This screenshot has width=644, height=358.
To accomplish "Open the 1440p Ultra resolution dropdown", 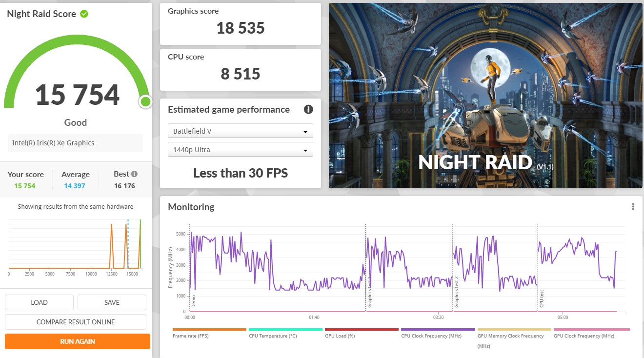I will click(240, 150).
